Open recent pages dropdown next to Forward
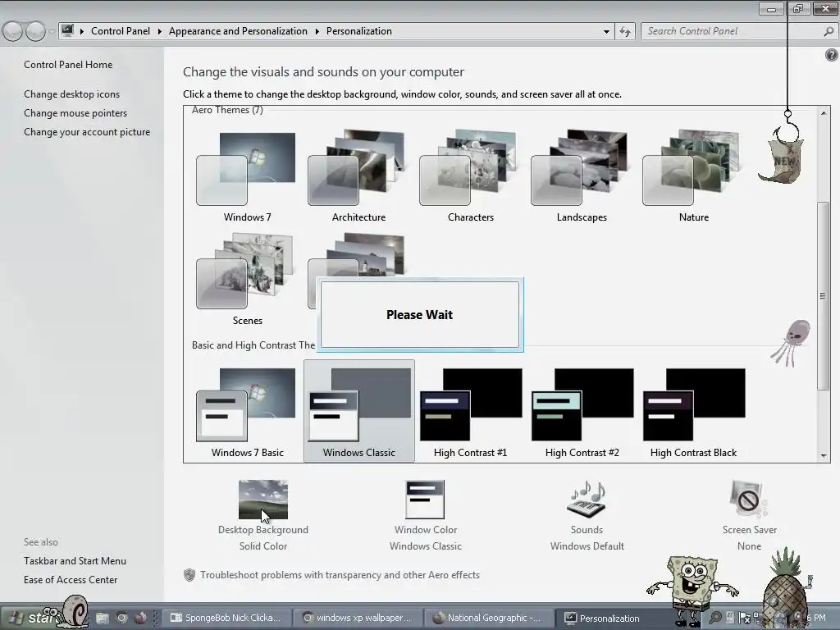Viewport: 840px width, 630px height. point(52,32)
